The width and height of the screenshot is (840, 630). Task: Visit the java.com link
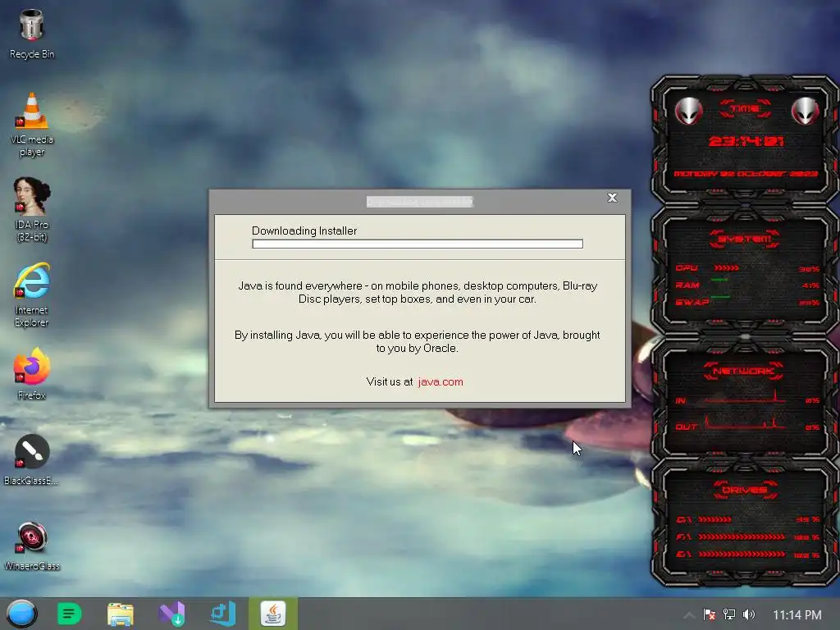(x=441, y=382)
